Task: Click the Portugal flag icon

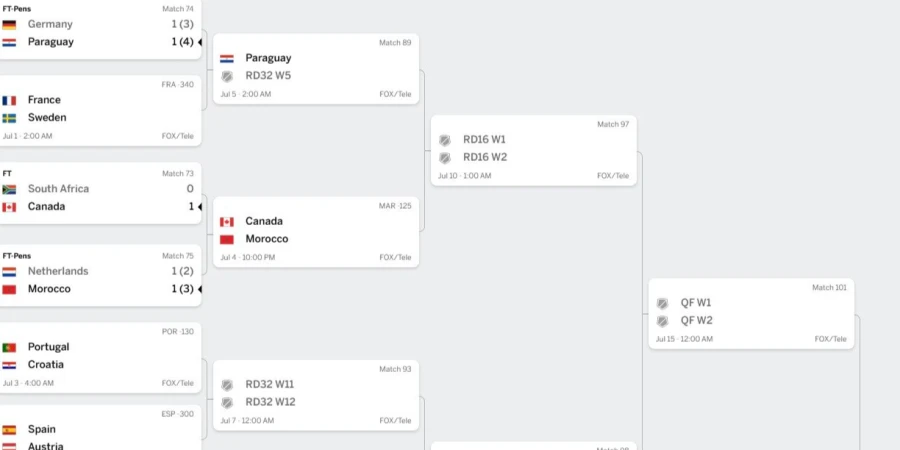Action: (9, 347)
